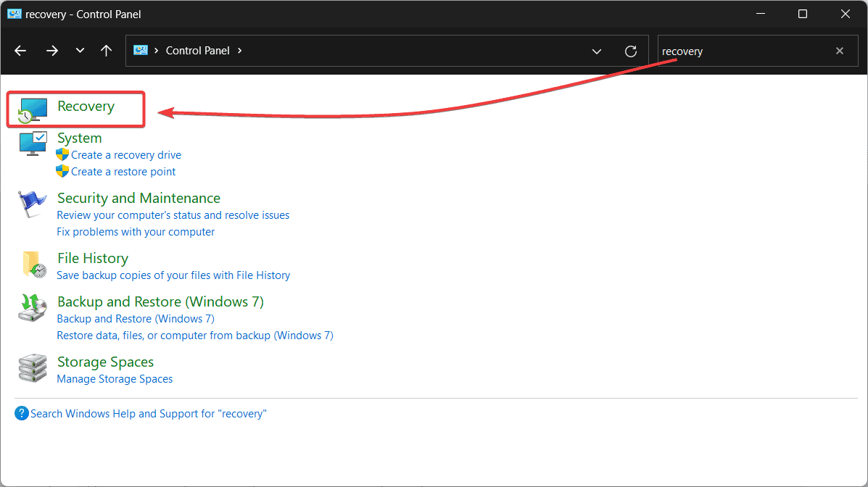This screenshot has height=487, width=868.
Task: Select Create a restore point
Action: (123, 172)
